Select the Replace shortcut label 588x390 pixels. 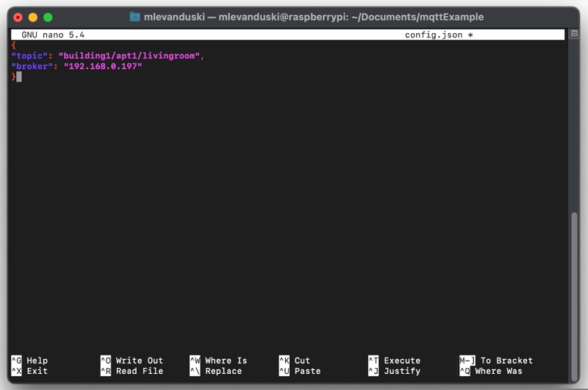223,371
